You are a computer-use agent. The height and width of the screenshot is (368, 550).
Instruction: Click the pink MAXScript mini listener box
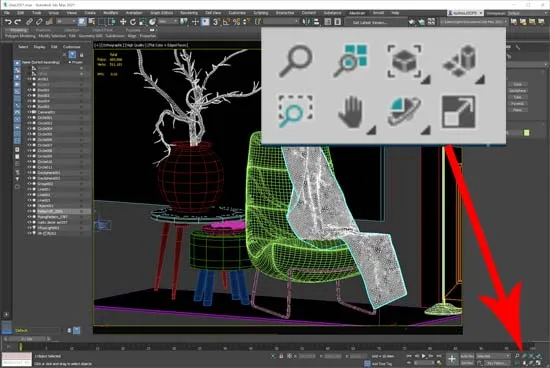[x=17, y=356]
